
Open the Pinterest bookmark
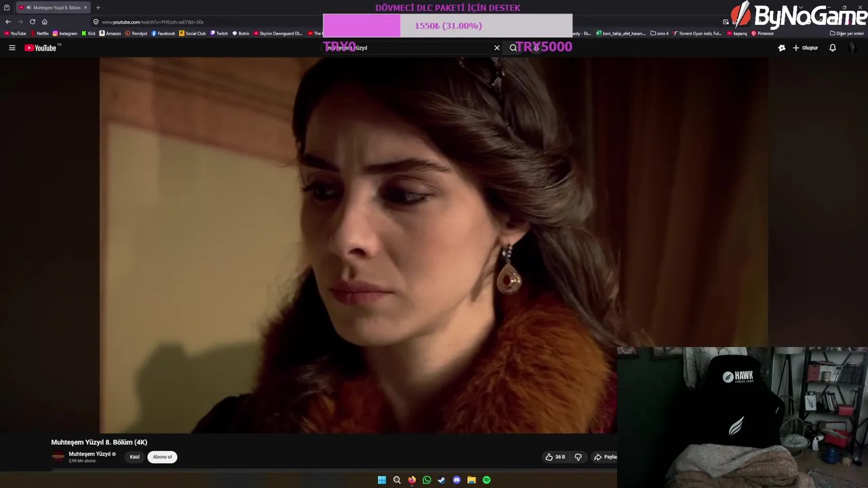[x=762, y=33]
